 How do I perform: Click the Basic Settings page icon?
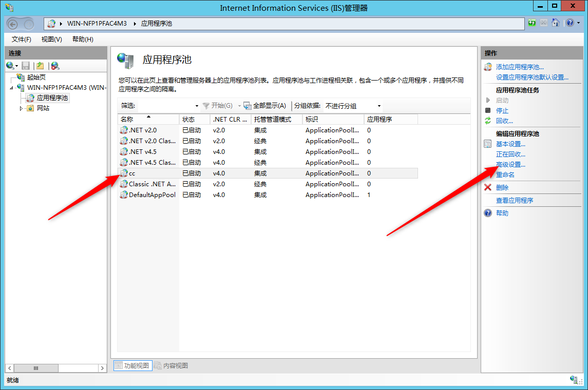point(488,144)
